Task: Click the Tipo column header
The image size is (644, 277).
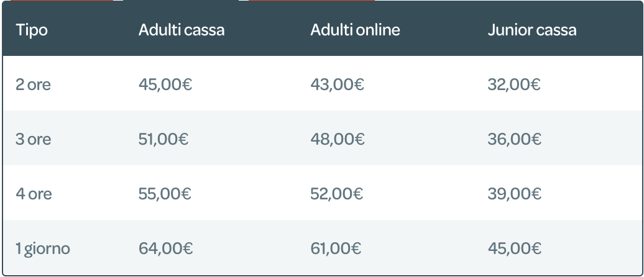Action: tap(32, 30)
